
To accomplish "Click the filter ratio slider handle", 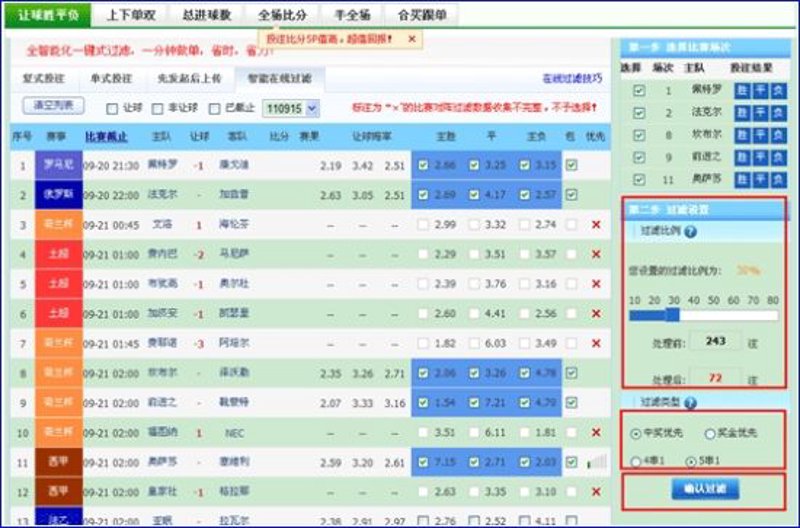I will click(x=673, y=315).
